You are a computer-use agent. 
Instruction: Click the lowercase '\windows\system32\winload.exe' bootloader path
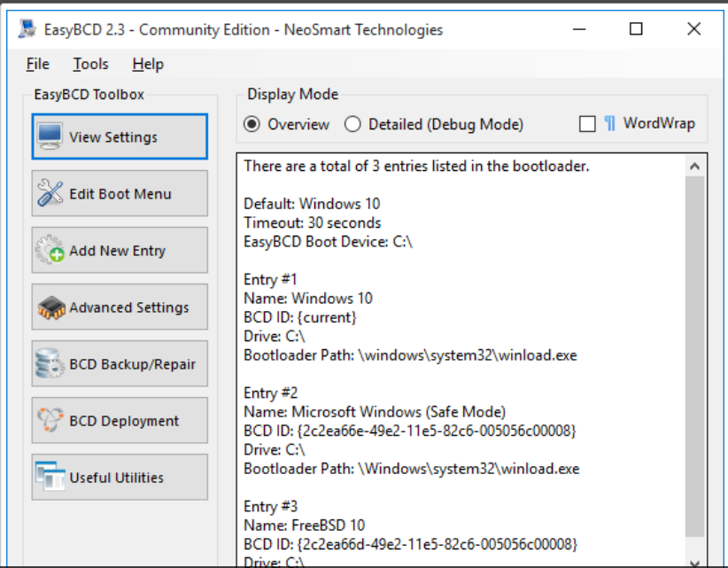pyautogui.click(x=468, y=355)
